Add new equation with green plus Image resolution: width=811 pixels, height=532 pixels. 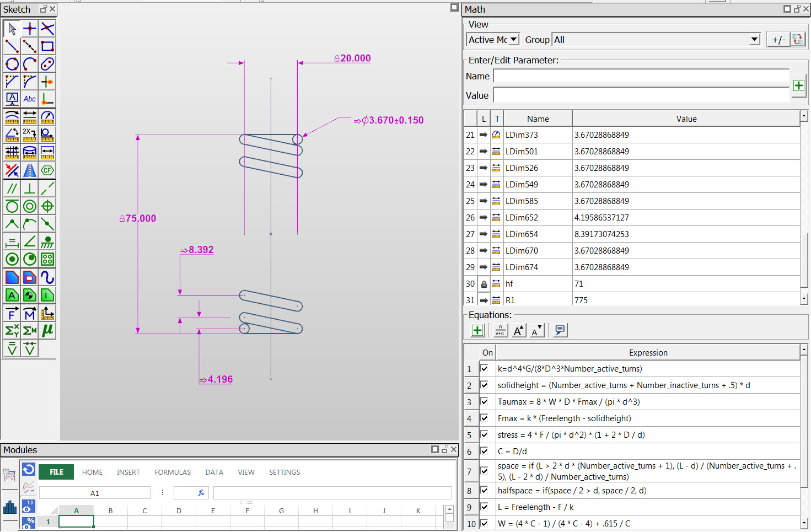477,330
